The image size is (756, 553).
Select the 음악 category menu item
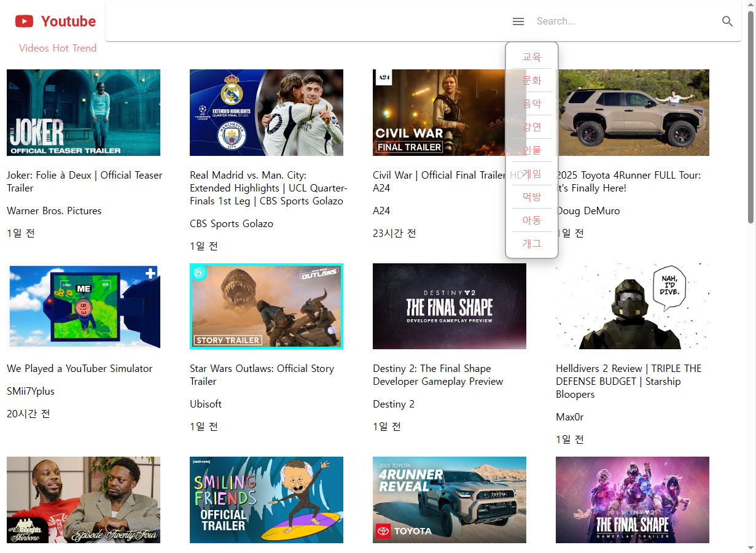tap(532, 104)
